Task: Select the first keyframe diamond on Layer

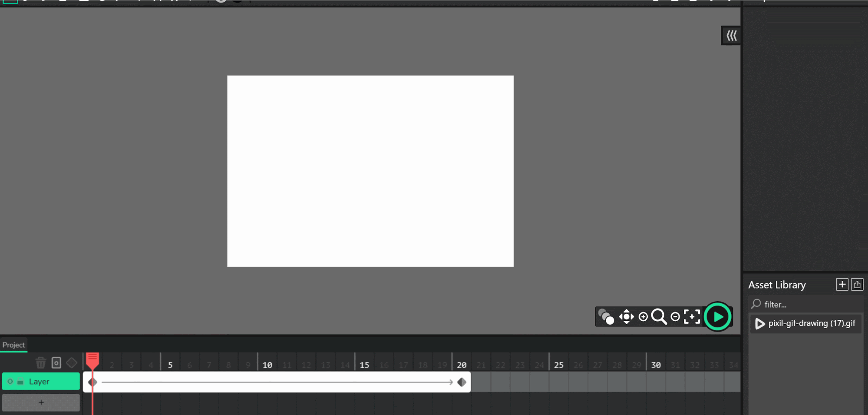Action: click(92, 382)
